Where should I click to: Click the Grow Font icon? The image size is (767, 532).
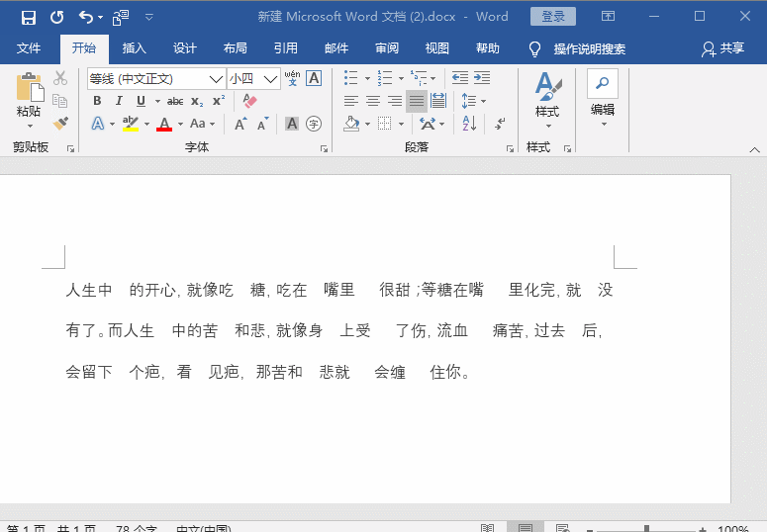(x=240, y=124)
